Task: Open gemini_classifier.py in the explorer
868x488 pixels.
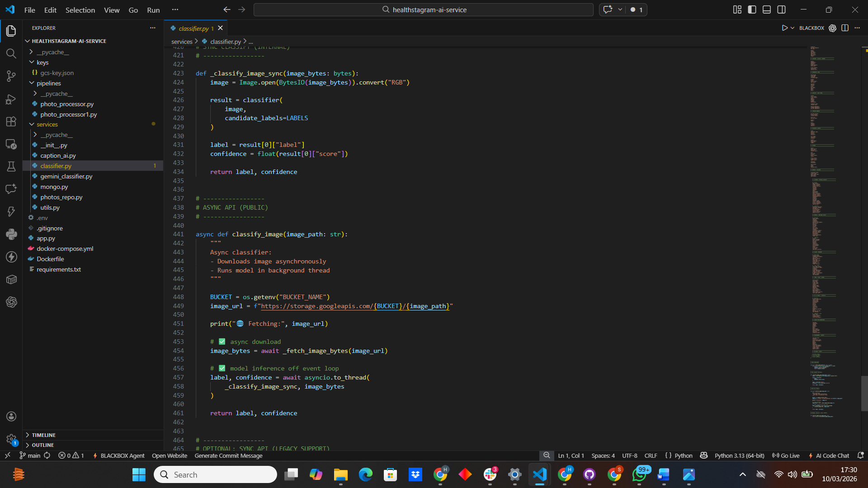Action: (x=66, y=176)
